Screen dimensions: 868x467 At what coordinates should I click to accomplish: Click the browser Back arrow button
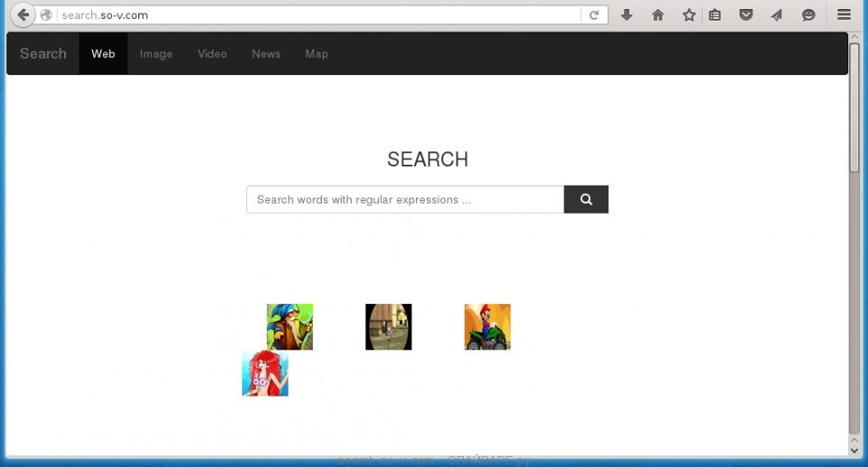pyautogui.click(x=24, y=14)
